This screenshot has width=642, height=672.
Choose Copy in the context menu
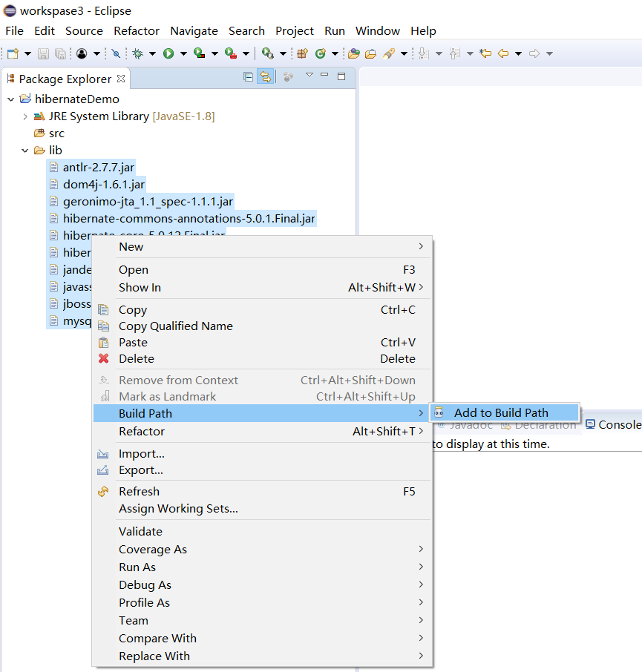[263, 309]
